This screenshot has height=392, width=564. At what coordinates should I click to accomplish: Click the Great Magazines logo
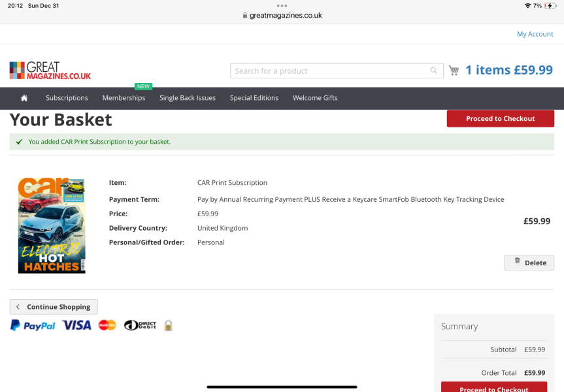point(50,71)
